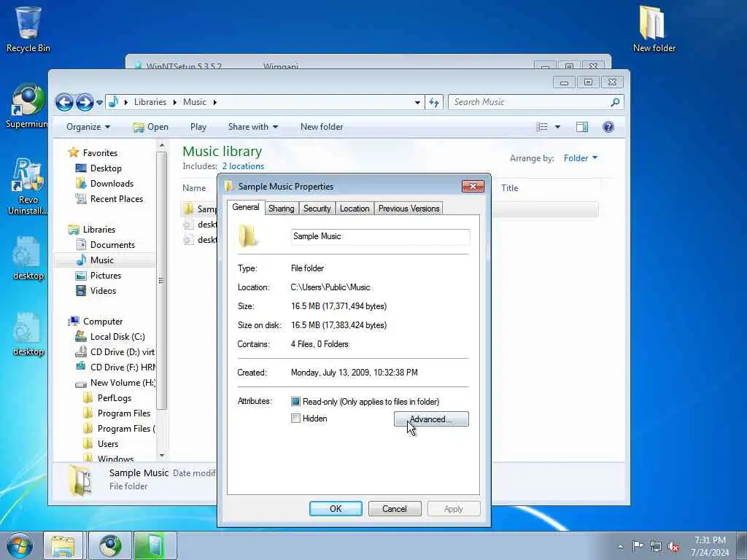Click the Sample Music name field
Screen dimensions: 747x560
pyautogui.click(x=380, y=237)
